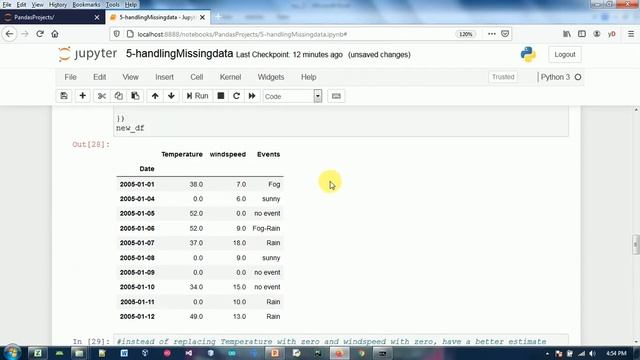The height and width of the screenshot is (360, 640).
Task: Click the Temperature column header
Action: click(182, 154)
